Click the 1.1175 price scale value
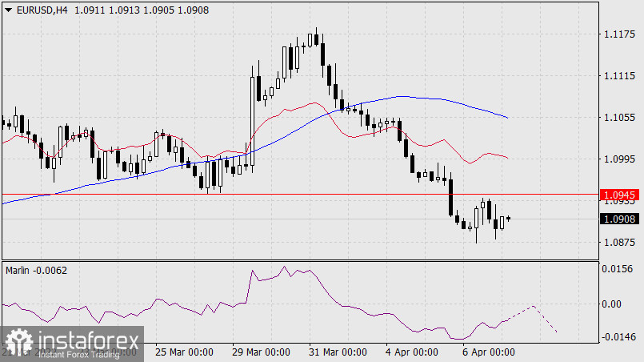Image resolution: width=644 pixels, height=362 pixels. coord(620,34)
